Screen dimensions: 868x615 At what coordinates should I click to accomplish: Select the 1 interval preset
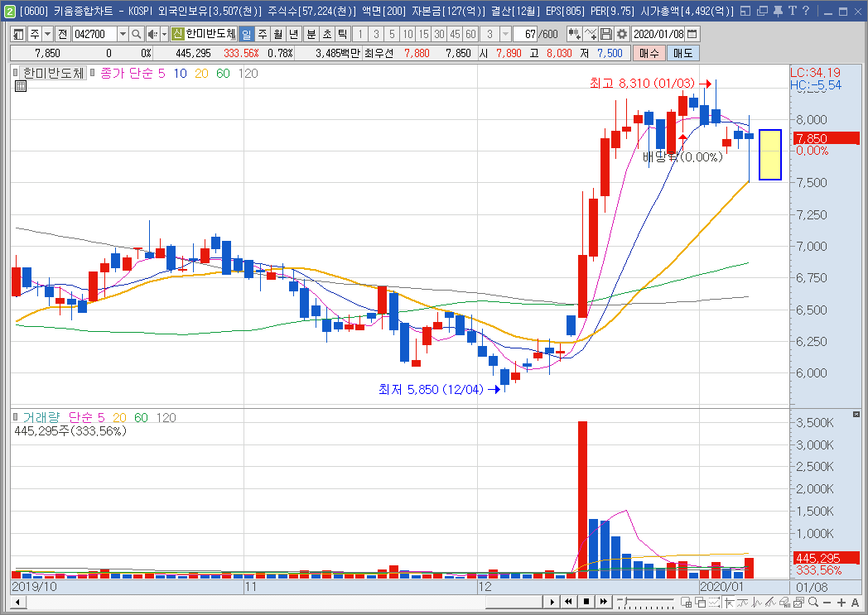point(360,34)
